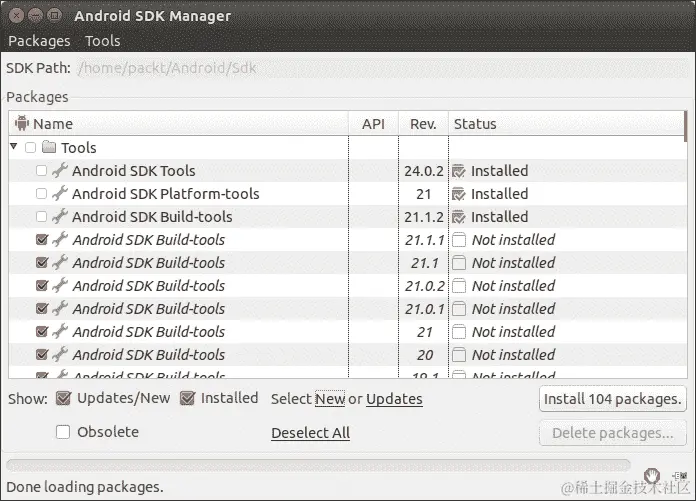Image resolution: width=696 pixels, height=501 pixels.
Task: Click Not installed icon for rev 20
Action: pos(459,355)
